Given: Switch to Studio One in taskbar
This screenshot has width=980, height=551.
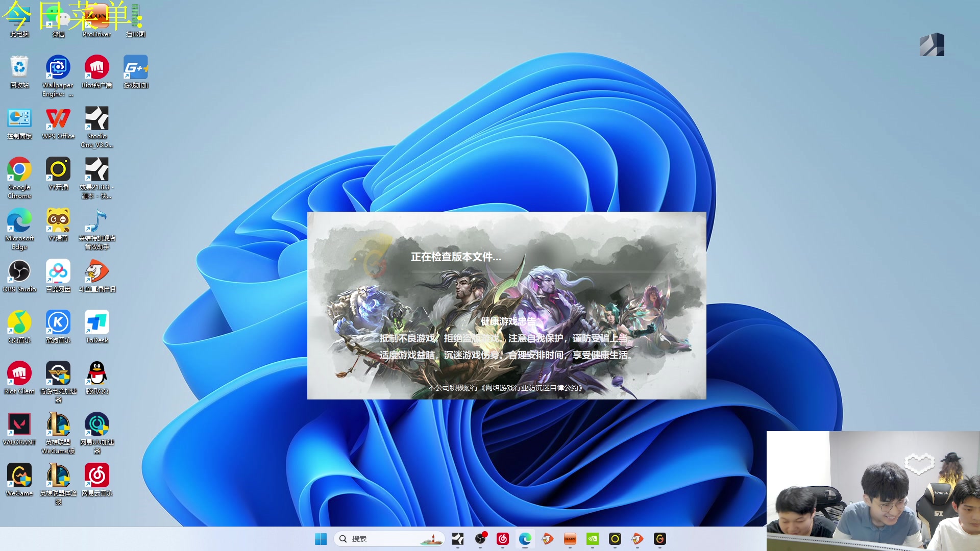Looking at the screenshot, I should 458,539.
